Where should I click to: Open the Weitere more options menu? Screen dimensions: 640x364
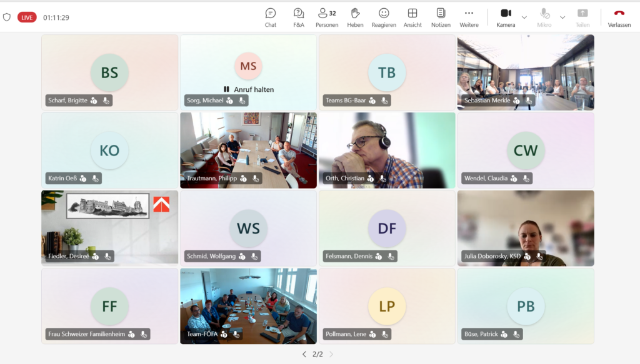469,17
